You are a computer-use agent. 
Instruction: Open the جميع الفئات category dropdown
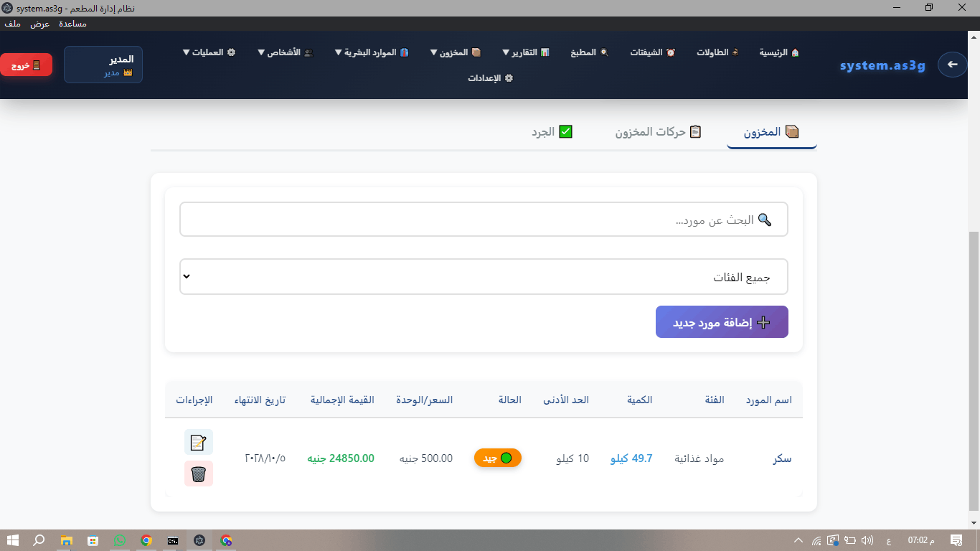pos(484,276)
